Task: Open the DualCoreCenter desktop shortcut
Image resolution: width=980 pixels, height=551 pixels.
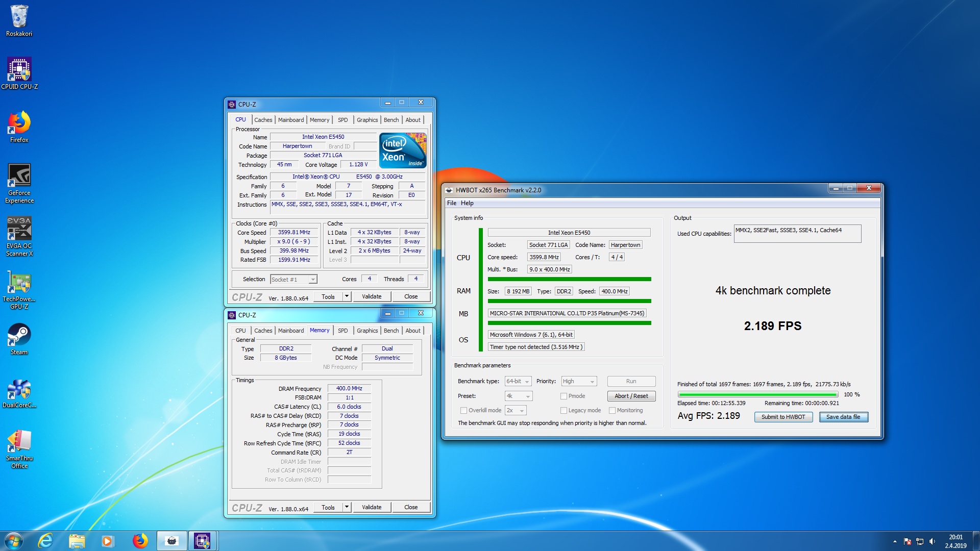Action: click(19, 393)
